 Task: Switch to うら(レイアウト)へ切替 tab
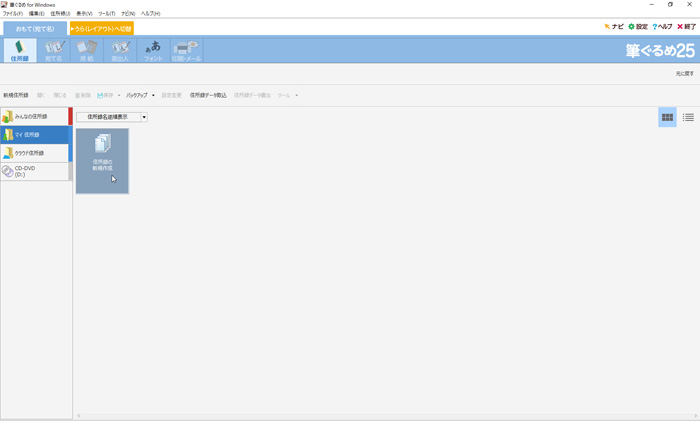click(x=101, y=29)
